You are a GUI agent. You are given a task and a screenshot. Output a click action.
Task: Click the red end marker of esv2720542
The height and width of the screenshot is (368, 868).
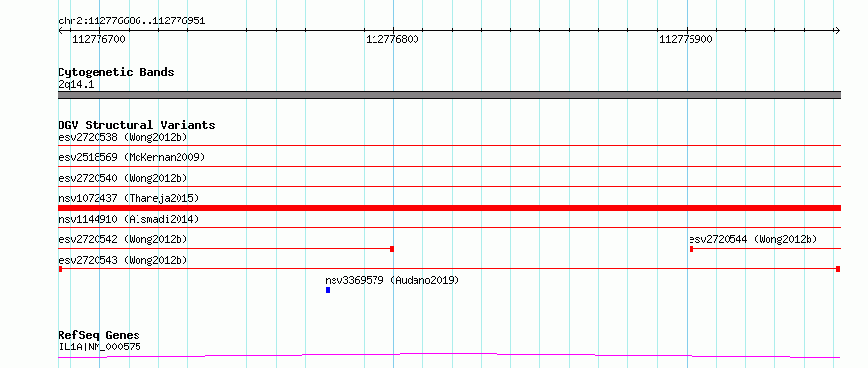point(392,249)
